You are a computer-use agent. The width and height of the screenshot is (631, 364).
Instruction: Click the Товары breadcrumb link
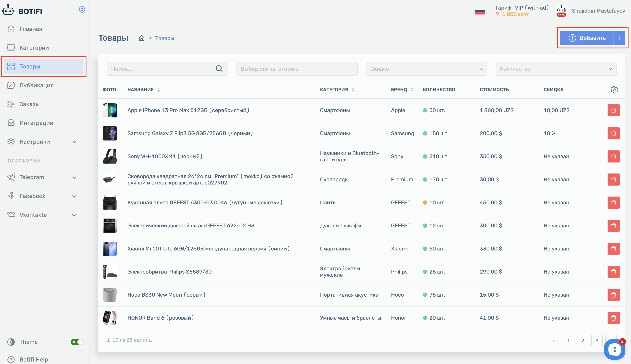pyautogui.click(x=164, y=38)
